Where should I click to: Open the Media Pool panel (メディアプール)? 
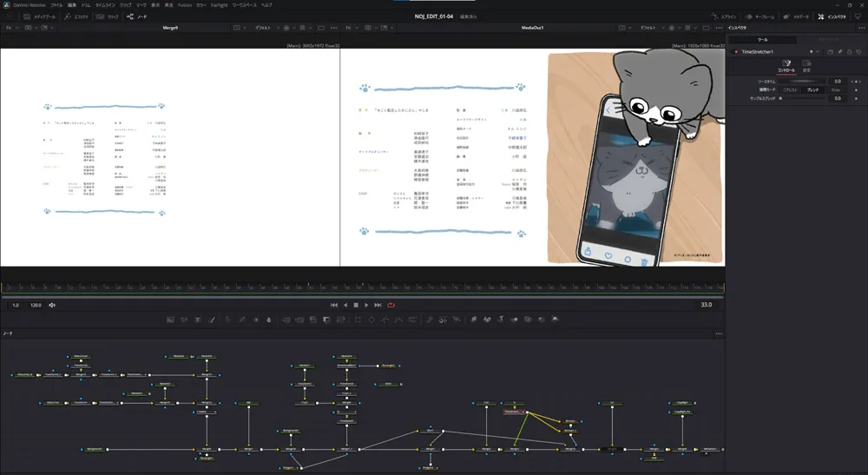tap(39, 16)
